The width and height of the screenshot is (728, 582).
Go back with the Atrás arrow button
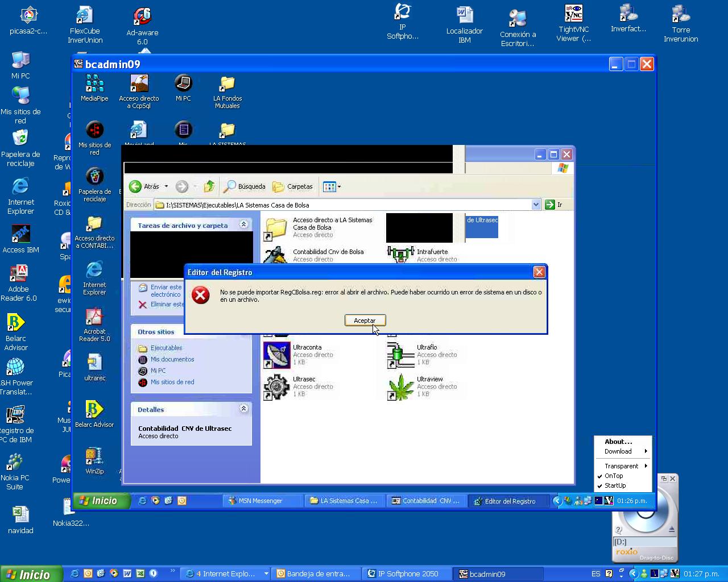(144, 186)
